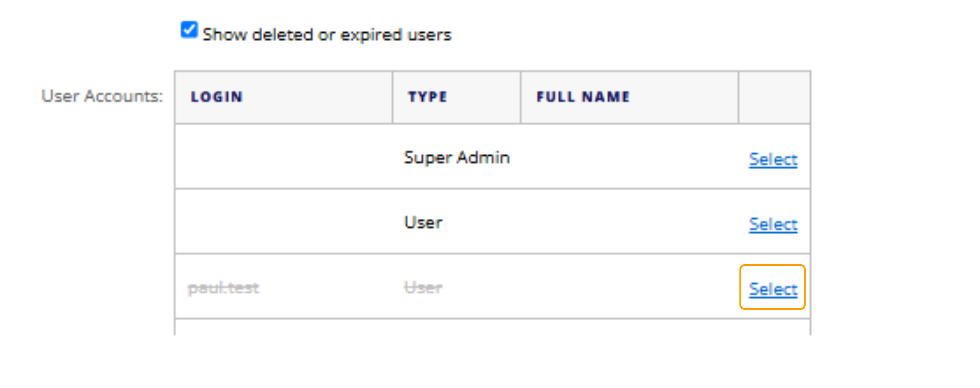980x388 pixels.
Task: Sort by the TYPE column header
Action: pos(428,97)
